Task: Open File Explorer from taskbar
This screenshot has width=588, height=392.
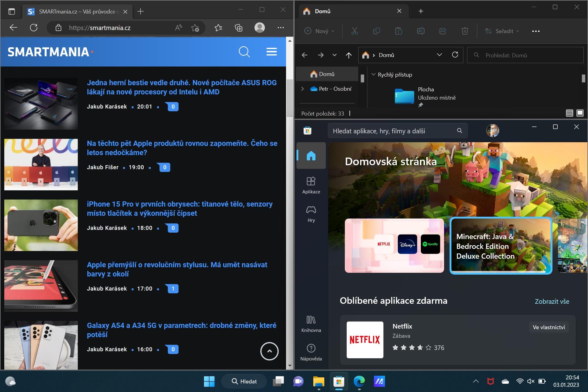Action: point(318,381)
